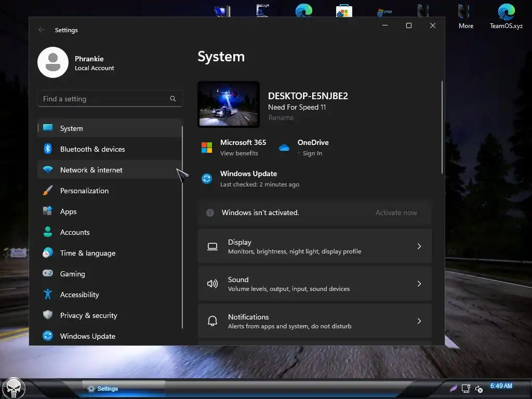532x399 pixels.
Task: Click the Apps icon in sidebar
Action: click(x=48, y=211)
